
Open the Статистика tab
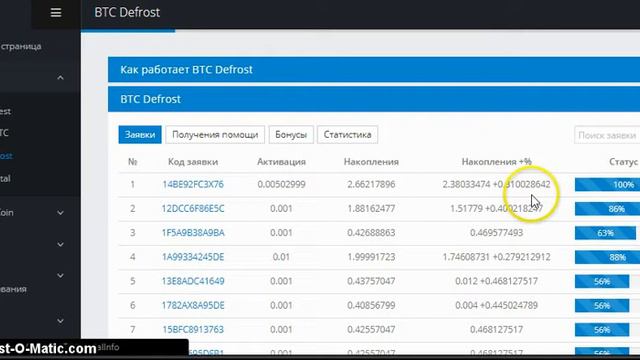pos(347,135)
